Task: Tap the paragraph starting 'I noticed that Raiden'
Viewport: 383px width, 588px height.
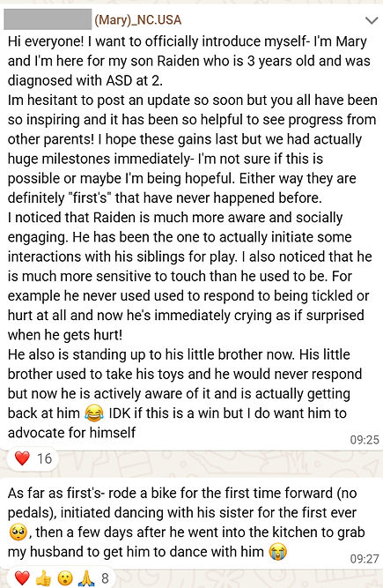Action: click(x=190, y=276)
